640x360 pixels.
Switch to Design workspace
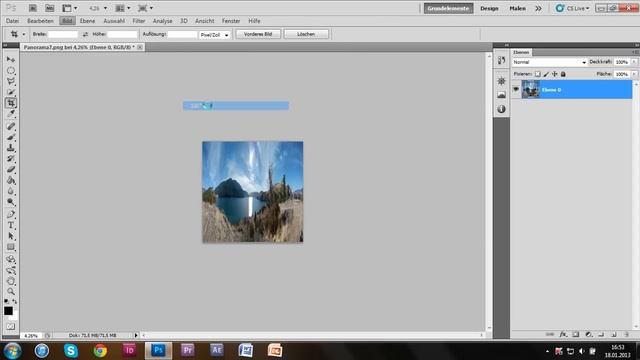[489, 8]
